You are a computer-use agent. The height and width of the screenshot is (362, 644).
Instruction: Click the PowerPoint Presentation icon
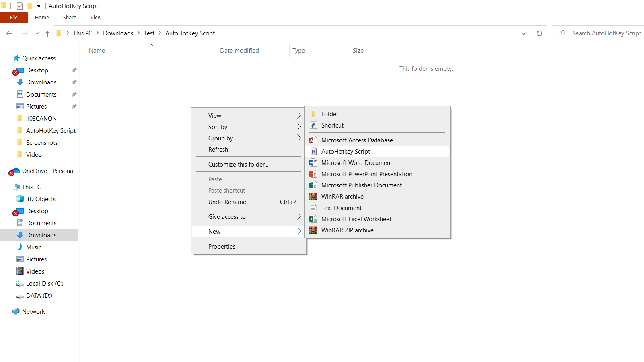tap(313, 174)
